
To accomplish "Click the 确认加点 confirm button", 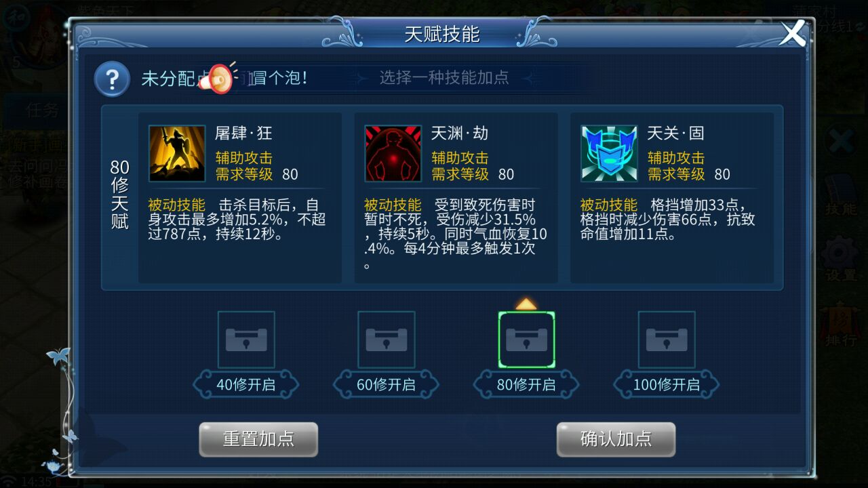I will 616,439.
